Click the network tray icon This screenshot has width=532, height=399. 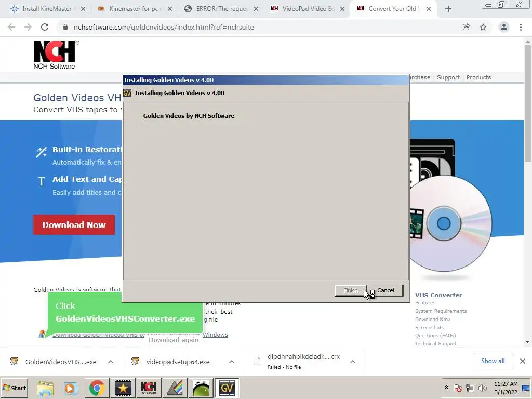click(x=470, y=388)
